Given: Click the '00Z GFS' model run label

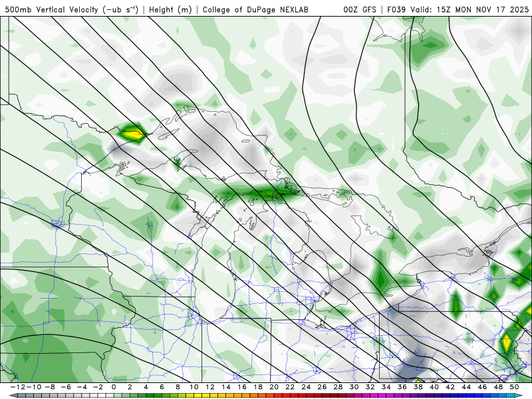Looking at the screenshot, I should [360, 9].
